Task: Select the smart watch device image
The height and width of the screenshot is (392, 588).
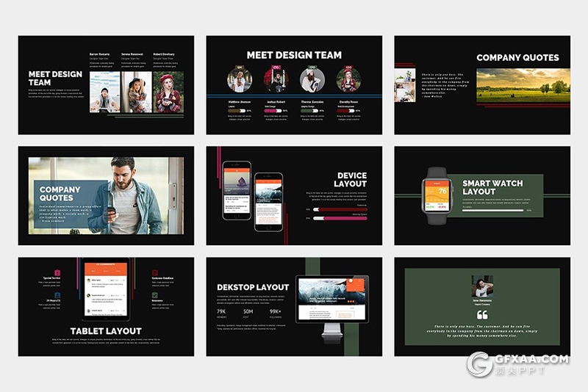Action: tap(438, 195)
